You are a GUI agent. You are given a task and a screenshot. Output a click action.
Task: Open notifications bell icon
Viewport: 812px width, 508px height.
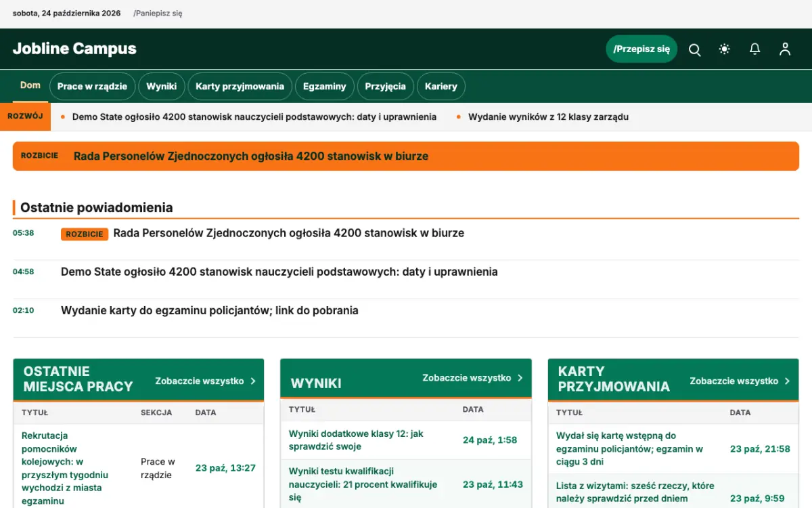coord(754,49)
